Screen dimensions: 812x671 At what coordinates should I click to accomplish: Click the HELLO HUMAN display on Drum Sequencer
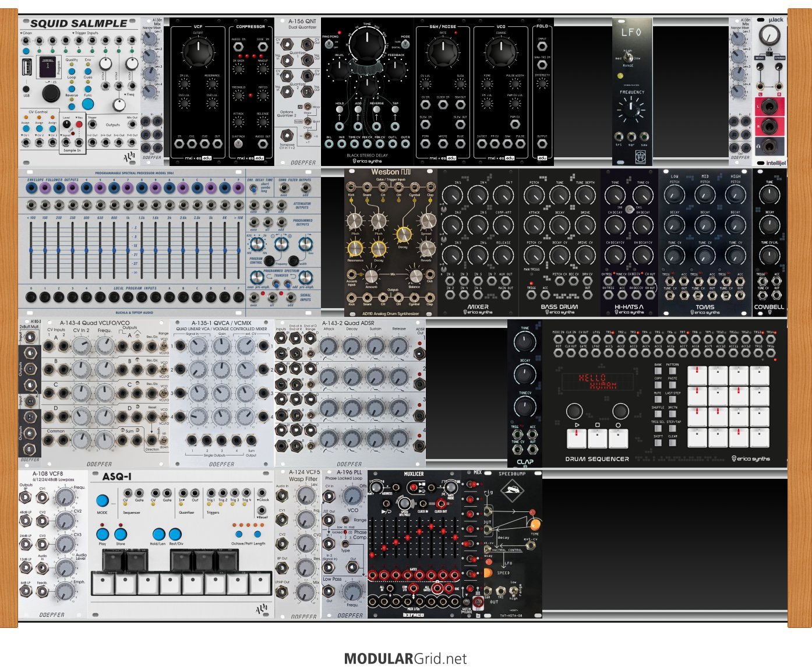pyautogui.click(x=598, y=382)
